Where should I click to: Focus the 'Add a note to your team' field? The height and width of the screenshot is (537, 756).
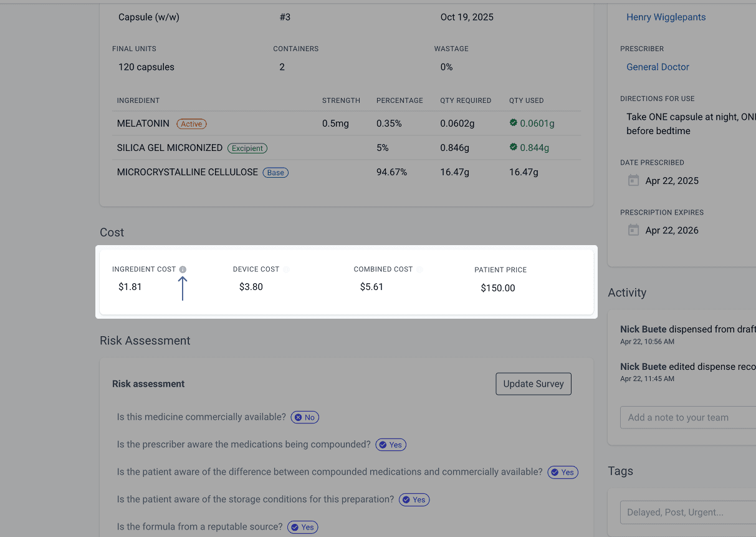(688, 417)
